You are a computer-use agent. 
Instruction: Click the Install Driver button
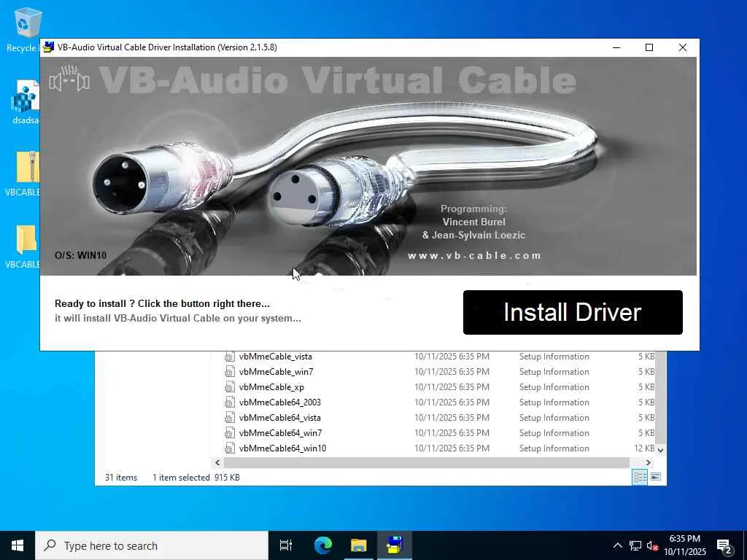(x=573, y=312)
